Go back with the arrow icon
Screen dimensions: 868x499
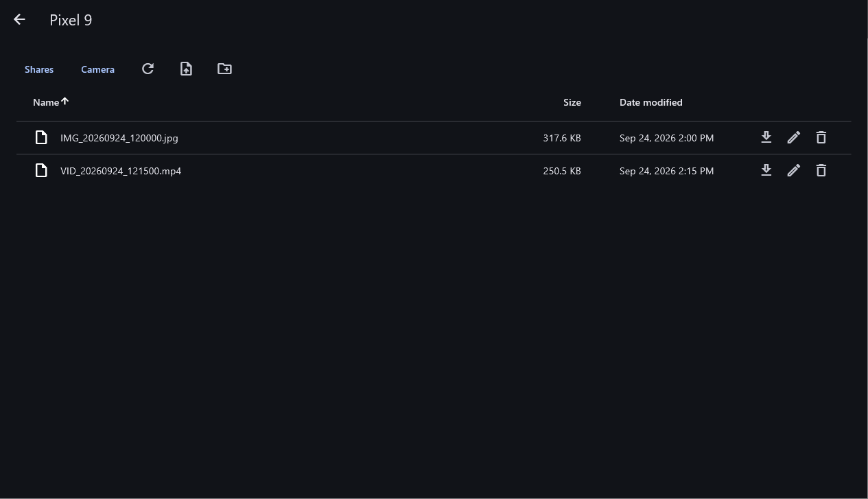pyautogui.click(x=19, y=20)
